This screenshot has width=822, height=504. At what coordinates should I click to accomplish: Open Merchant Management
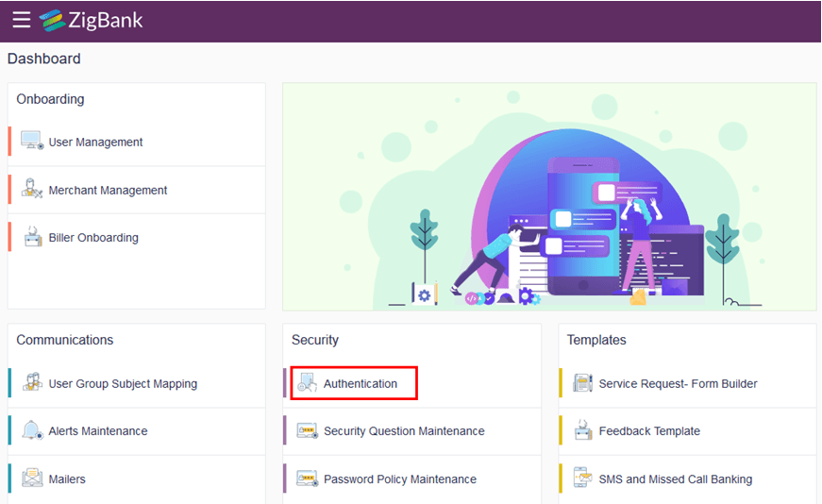[x=108, y=191]
